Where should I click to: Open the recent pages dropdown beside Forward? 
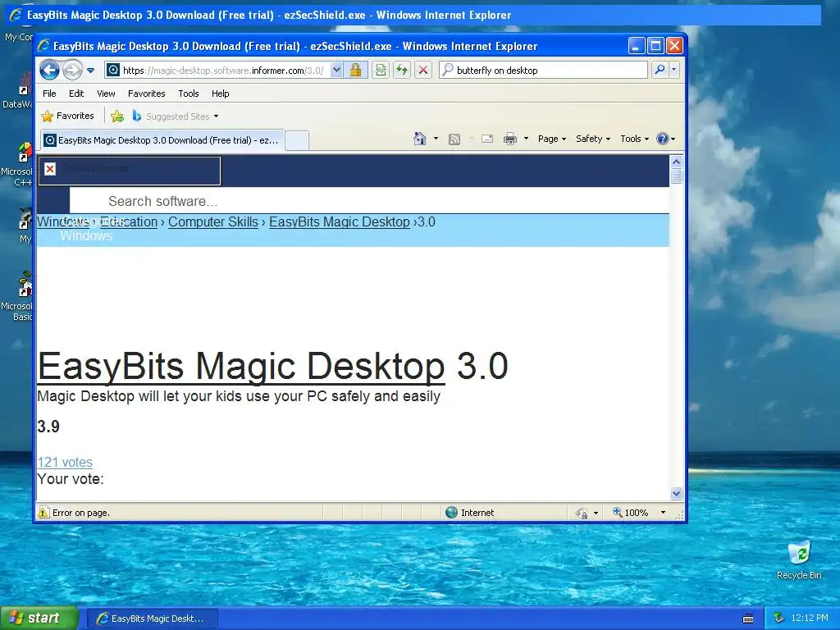coord(90,71)
